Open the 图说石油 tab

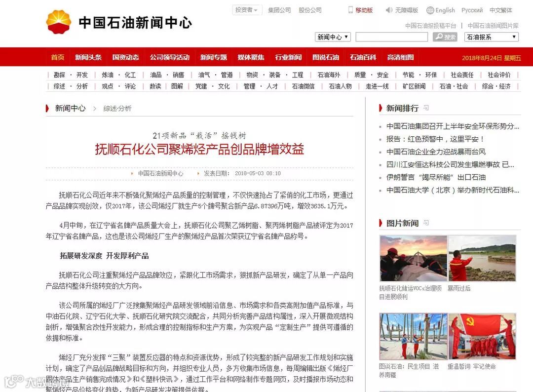[326, 57]
